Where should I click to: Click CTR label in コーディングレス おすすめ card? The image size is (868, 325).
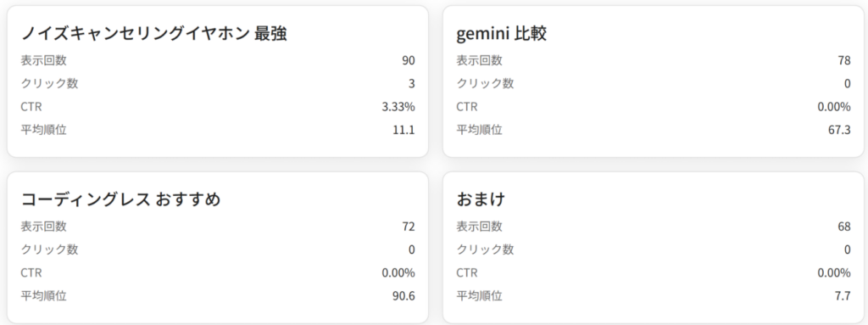pyautogui.click(x=31, y=273)
